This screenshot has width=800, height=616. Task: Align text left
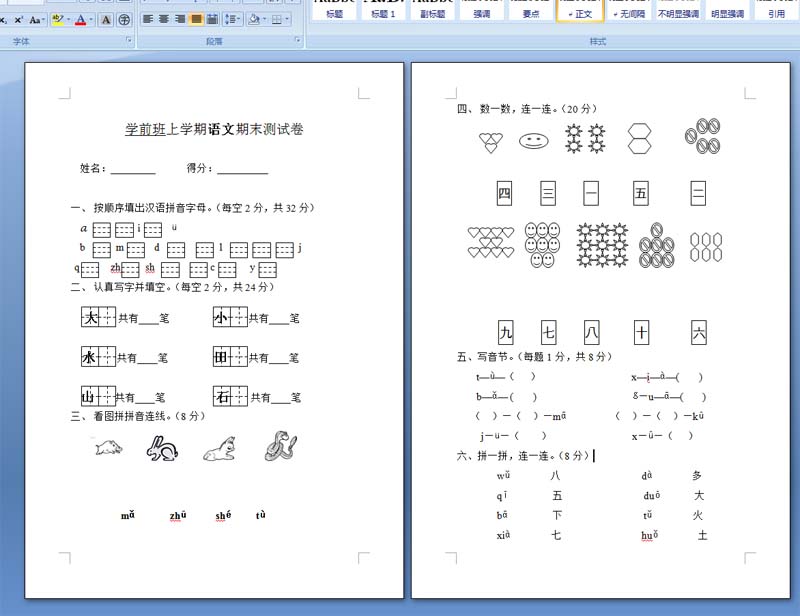point(148,19)
